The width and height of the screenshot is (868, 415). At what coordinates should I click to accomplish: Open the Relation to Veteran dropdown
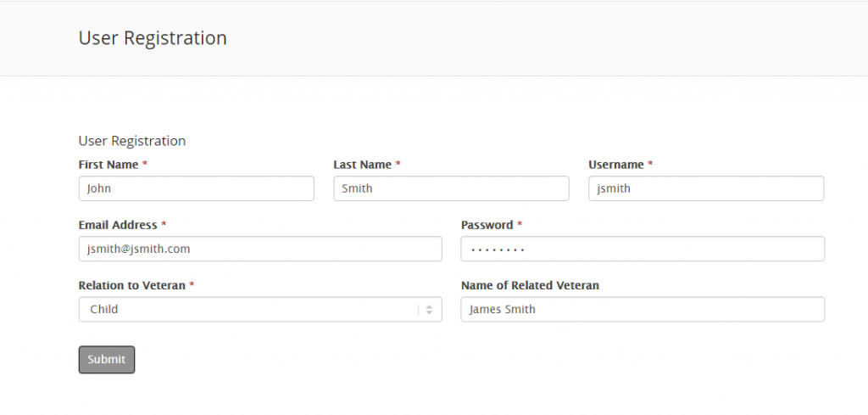click(260, 309)
